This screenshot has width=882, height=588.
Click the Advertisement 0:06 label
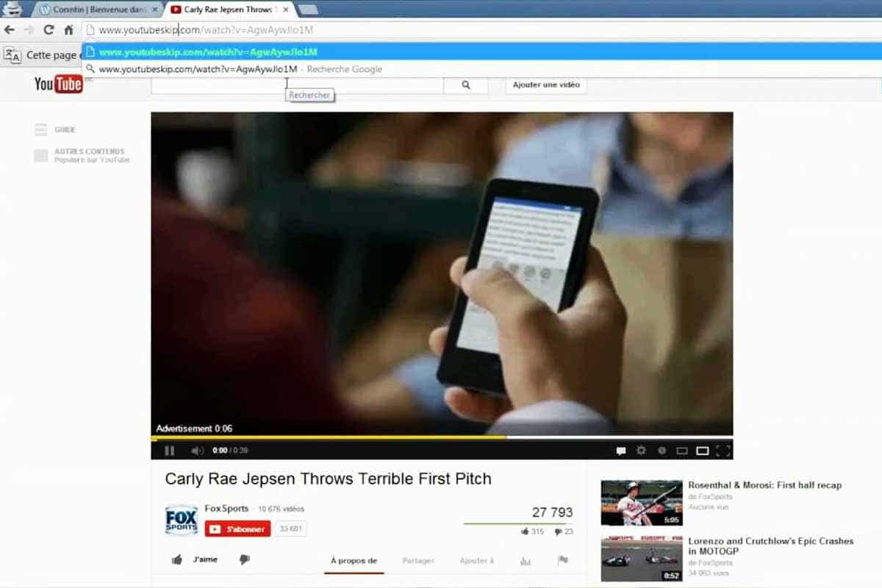[x=194, y=429]
